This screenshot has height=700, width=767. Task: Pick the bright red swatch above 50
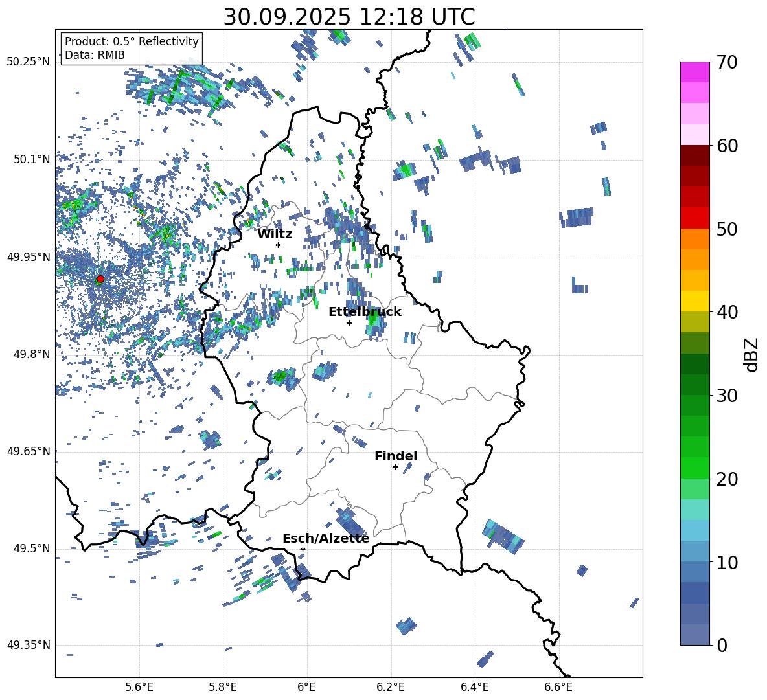(694, 218)
